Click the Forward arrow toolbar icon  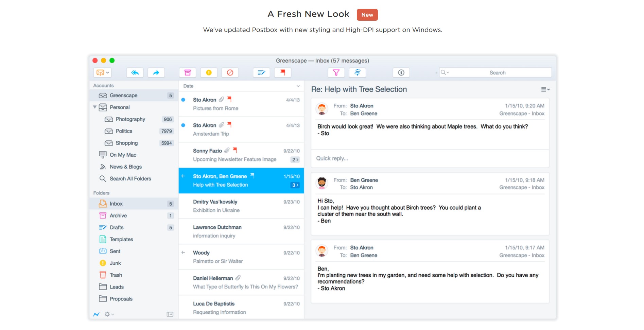[x=156, y=72]
